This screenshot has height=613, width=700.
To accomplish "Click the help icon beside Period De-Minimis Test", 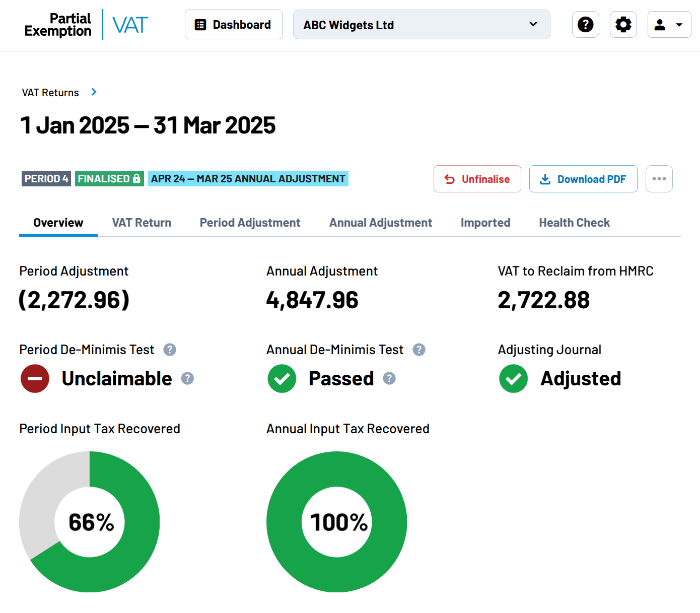I will coord(170,350).
